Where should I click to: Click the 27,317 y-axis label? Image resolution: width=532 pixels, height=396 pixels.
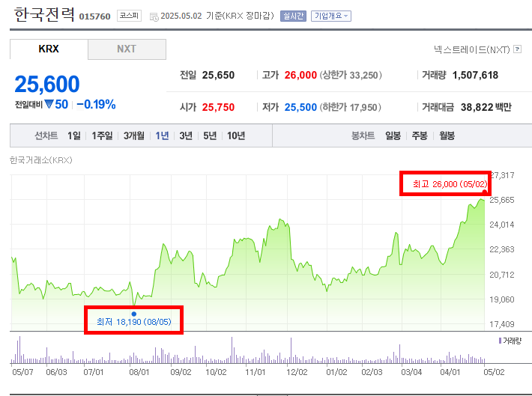(503, 175)
